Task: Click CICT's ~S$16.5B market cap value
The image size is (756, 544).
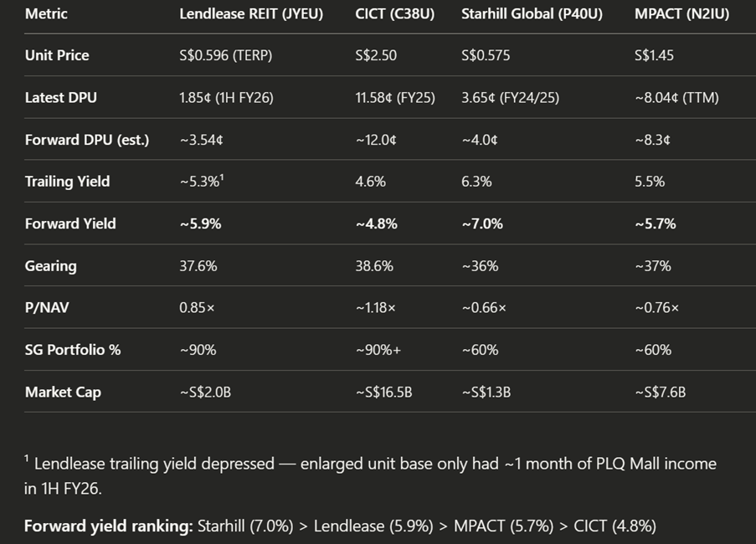Action: click(x=383, y=392)
